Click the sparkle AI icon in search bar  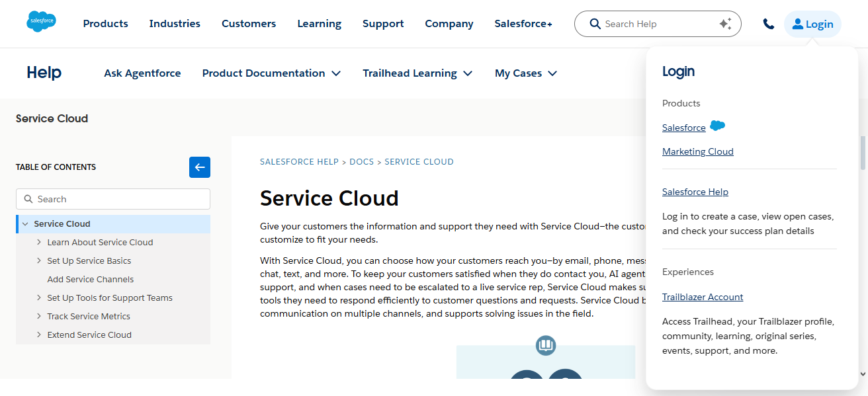725,24
